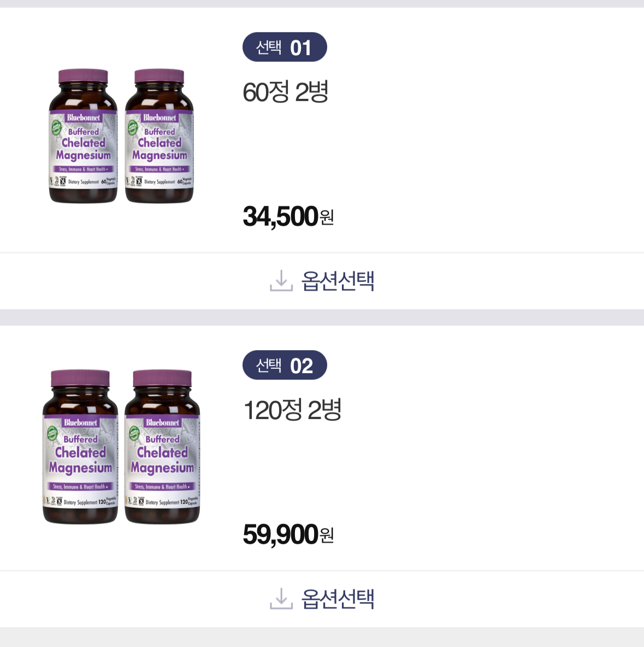Open the 120정 2병 product title
Image resolution: width=644 pixels, height=647 pixels.
pyautogui.click(x=292, y=410)
